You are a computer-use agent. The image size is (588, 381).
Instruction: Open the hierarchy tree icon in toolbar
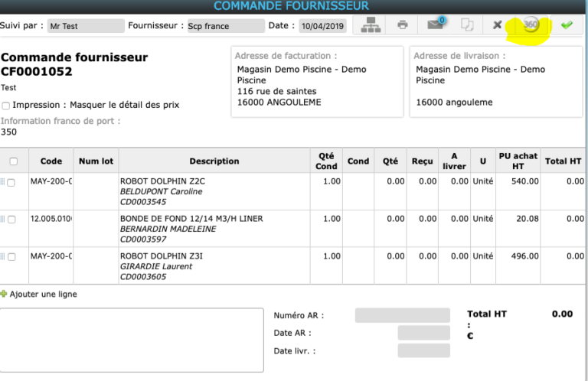(370, 25)
